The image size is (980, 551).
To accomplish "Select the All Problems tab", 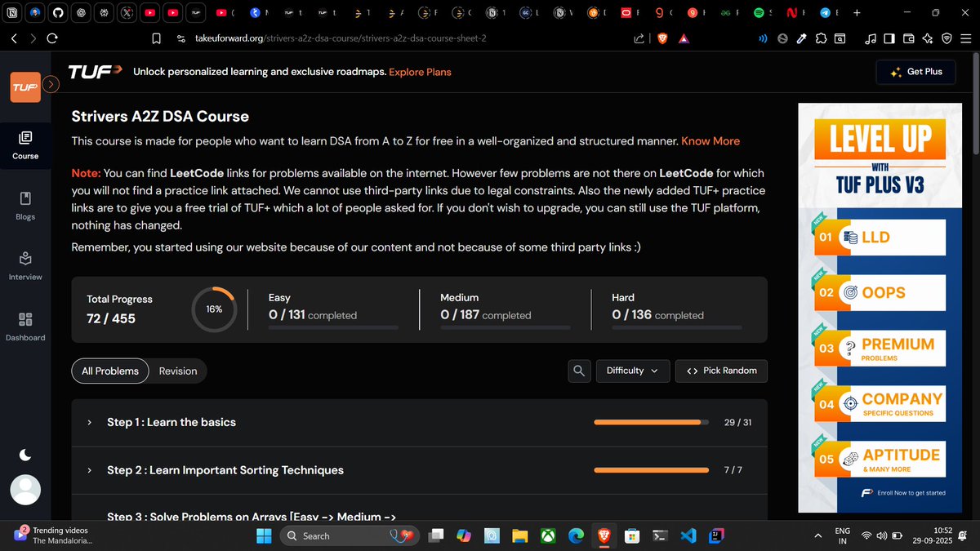I will pos(110,371).
